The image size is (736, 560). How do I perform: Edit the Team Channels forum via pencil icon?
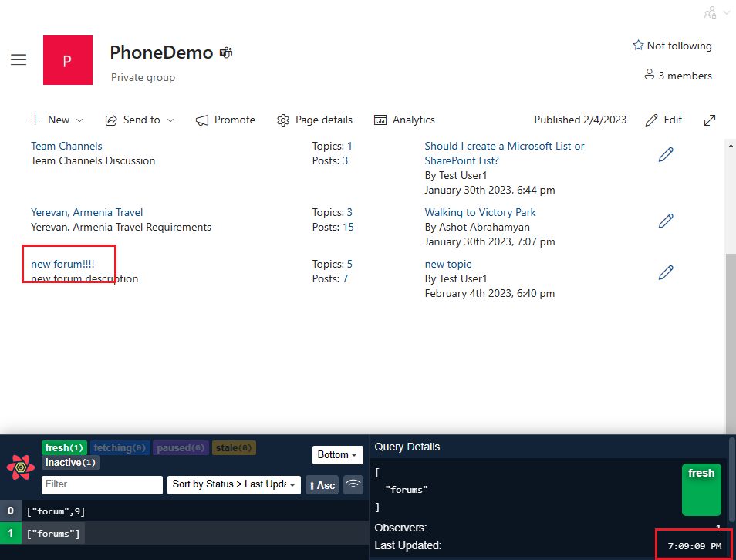point(666,154)
